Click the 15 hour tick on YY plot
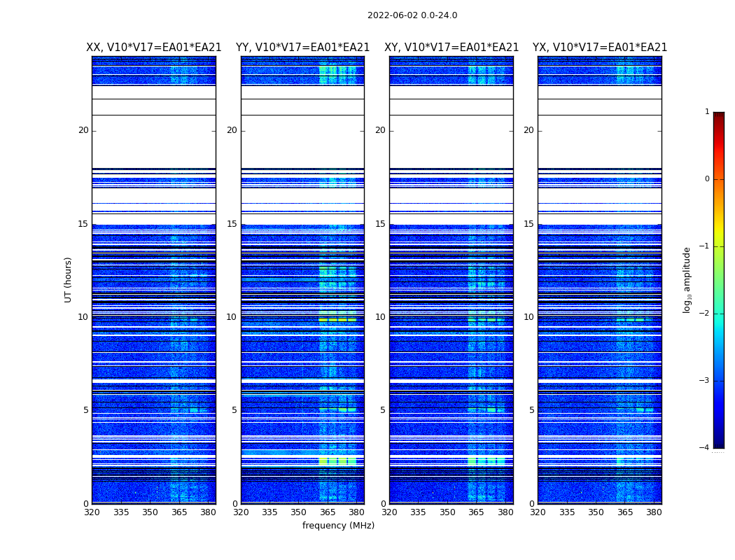735x560 pixels. (x=232, y=223)
